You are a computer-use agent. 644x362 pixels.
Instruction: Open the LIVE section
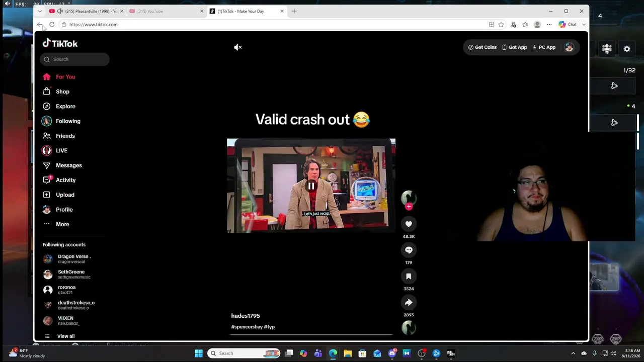click(x=55, y=150)
